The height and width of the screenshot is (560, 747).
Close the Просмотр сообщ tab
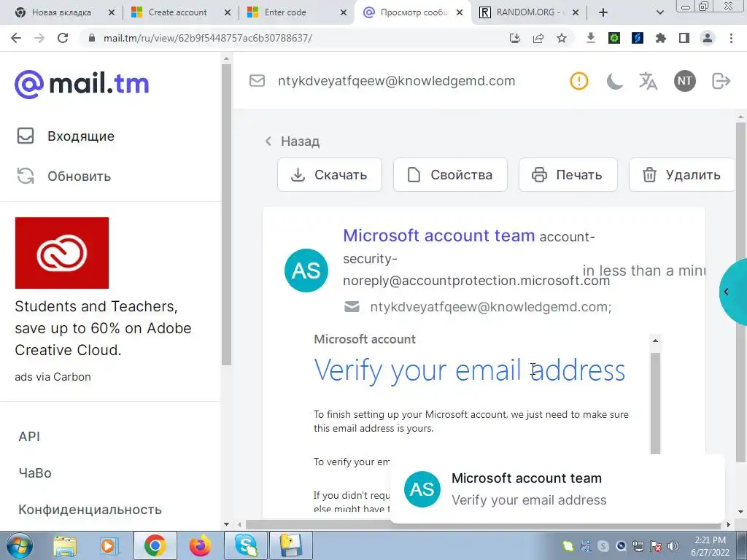pyautogui.click(x=460, y=12)
